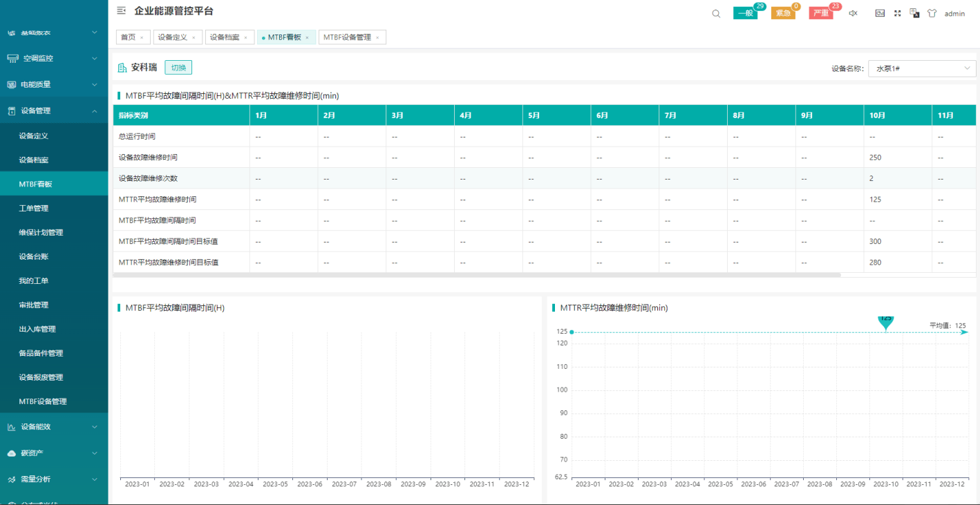
Task: Open 出入库管理 in the sidebar
Action: (54, 329)
